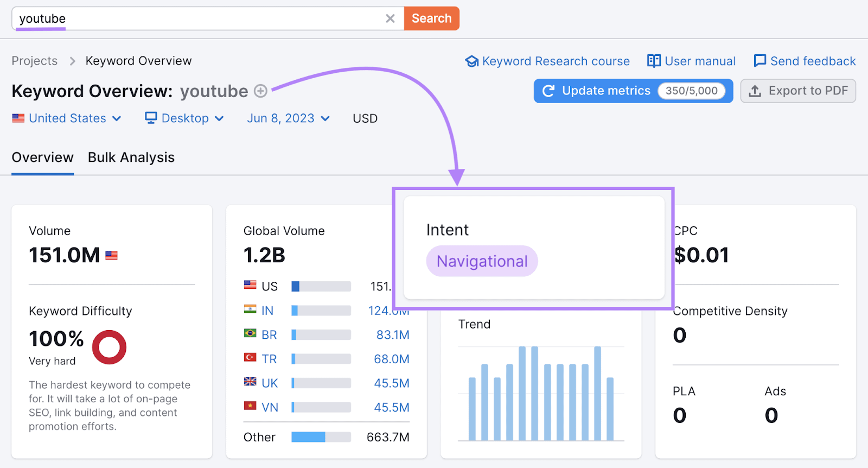Image resolution: width=868 pixels, height=468 pixels.
Task: Open the United States country dropdown
Action: click(67, 118)
